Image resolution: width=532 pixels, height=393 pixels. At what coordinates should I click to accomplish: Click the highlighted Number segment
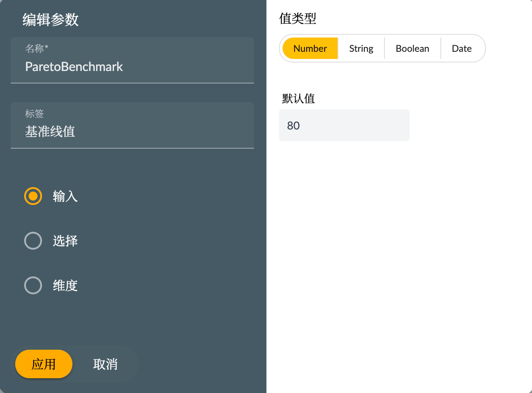coord(310,48)
